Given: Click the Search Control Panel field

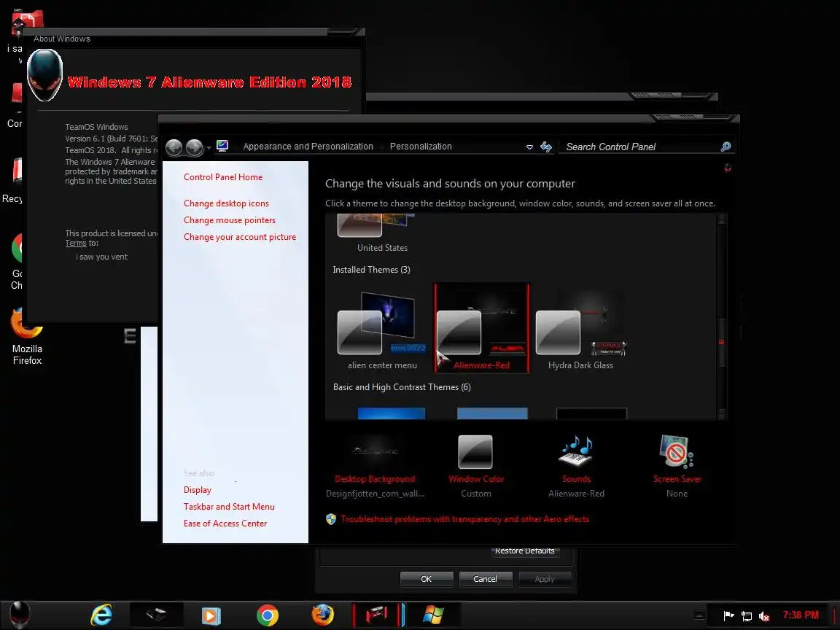Looking at the screenshot, I should tap(640, 147).
